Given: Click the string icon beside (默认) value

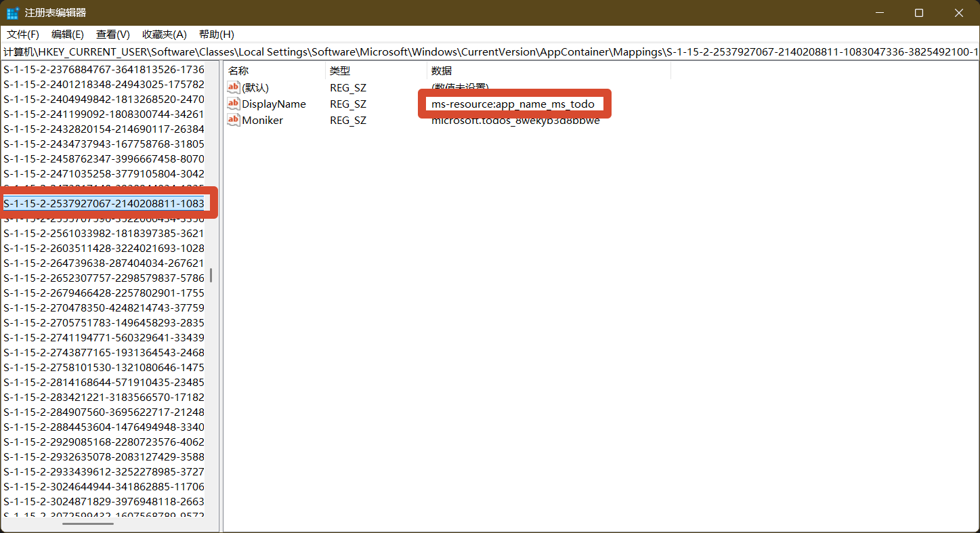Looking at the screenshot, I should 234,87.
